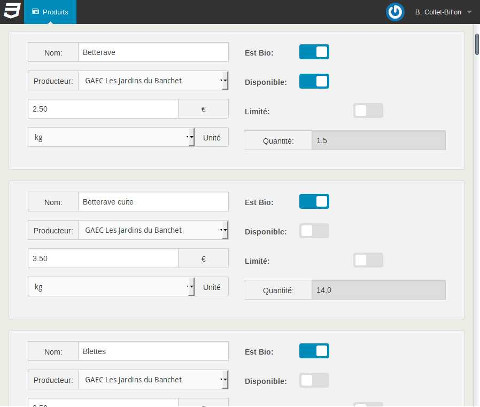Toggle Est Bio for Betterave

[x=314, y=52]
